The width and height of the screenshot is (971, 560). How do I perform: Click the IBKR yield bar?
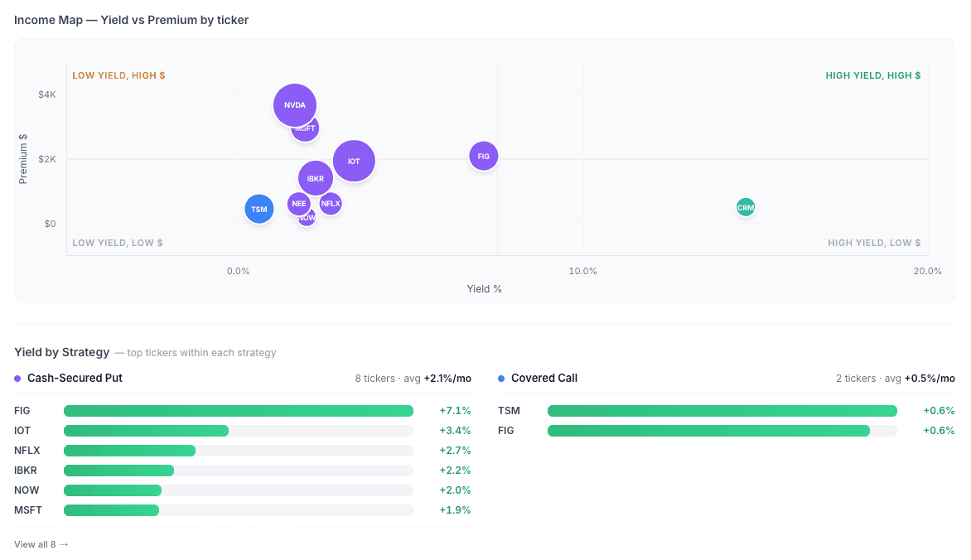point(239,471)
